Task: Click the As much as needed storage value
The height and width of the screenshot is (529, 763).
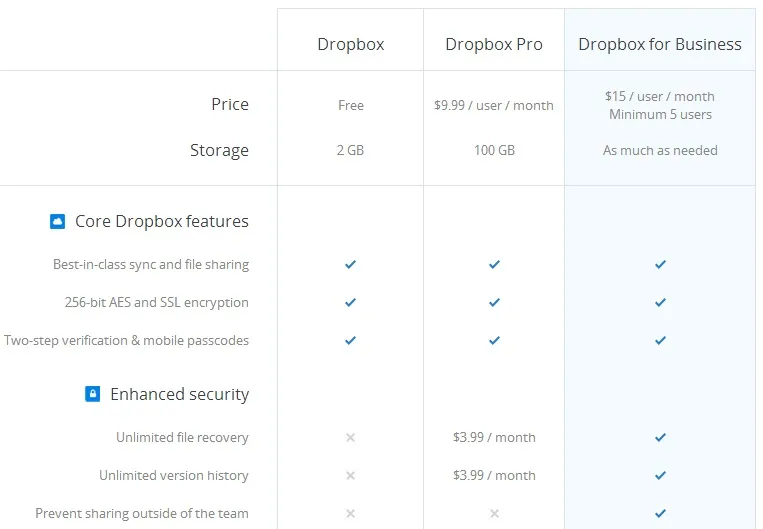Action: coord(660,150)
